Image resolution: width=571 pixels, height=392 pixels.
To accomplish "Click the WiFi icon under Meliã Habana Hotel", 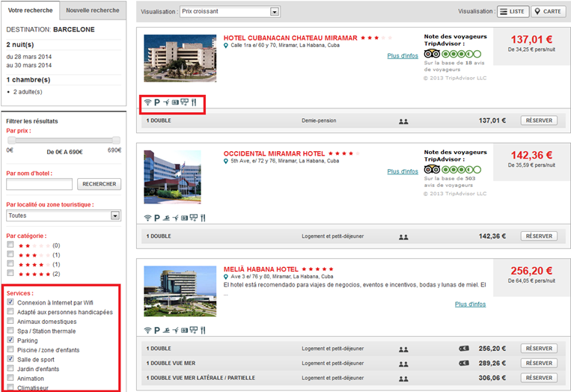I will tap(147, 330).
